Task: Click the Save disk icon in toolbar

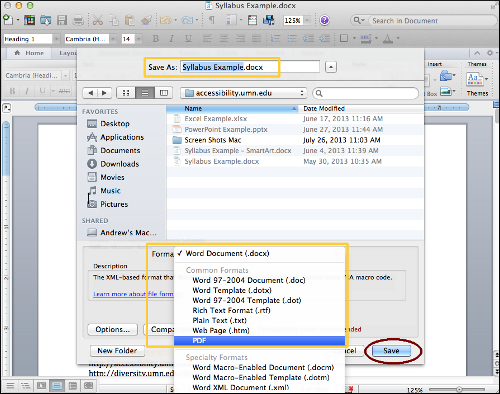Action: pos(62,20)
